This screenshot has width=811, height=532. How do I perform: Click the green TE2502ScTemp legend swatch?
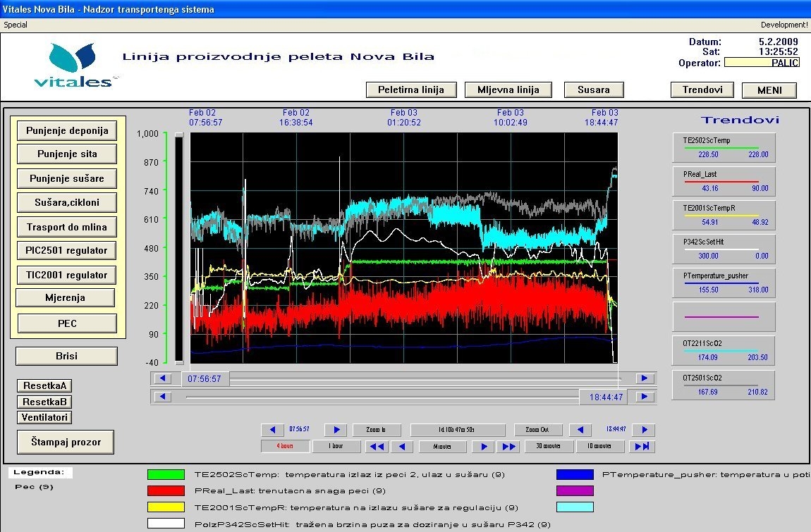pyautogui.click(x=166, y=475)
